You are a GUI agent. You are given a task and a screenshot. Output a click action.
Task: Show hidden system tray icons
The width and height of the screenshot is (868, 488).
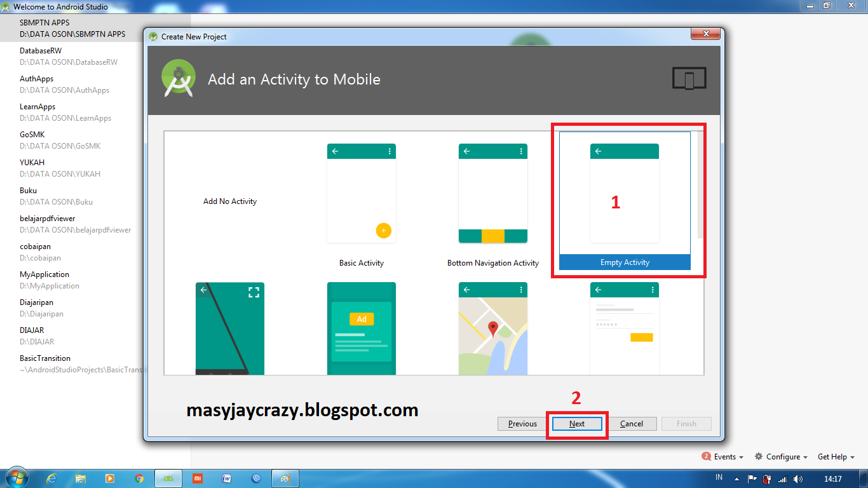737,479
